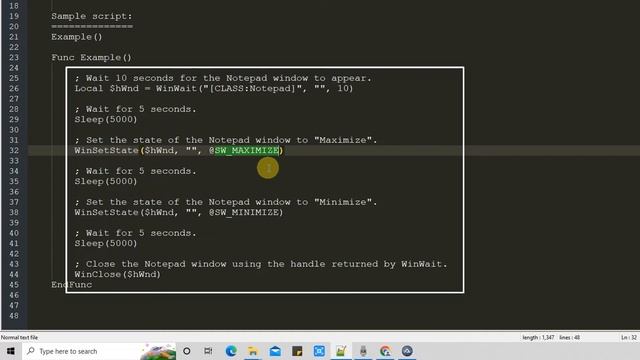The width and height of the screenshot is (640, 360).
Task: Click the highlighted 'SW_MAXIMIZE' text
Action: click(x=247, y=151)
